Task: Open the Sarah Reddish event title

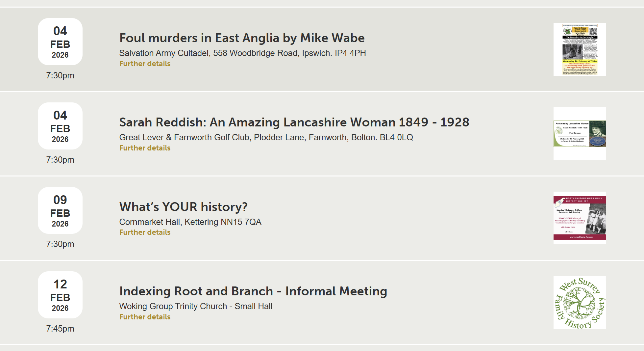Action: point(294,122)
